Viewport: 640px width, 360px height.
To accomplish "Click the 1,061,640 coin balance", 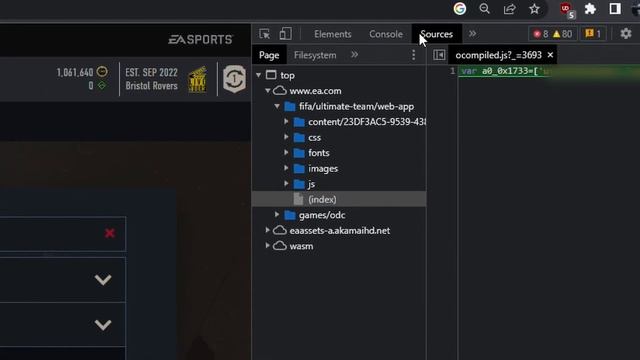I will (x=75, y=72).
